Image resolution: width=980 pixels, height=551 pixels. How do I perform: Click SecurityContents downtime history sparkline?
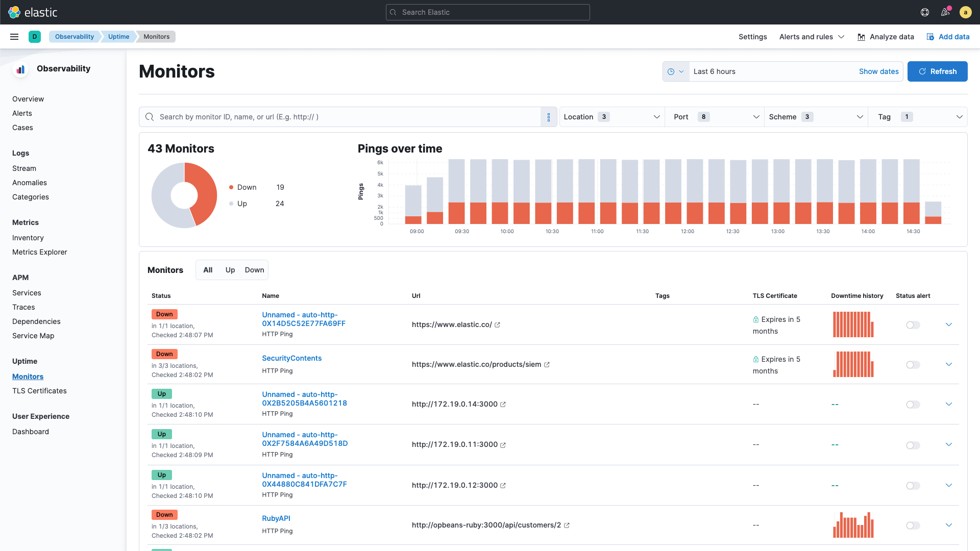point(853,364)
